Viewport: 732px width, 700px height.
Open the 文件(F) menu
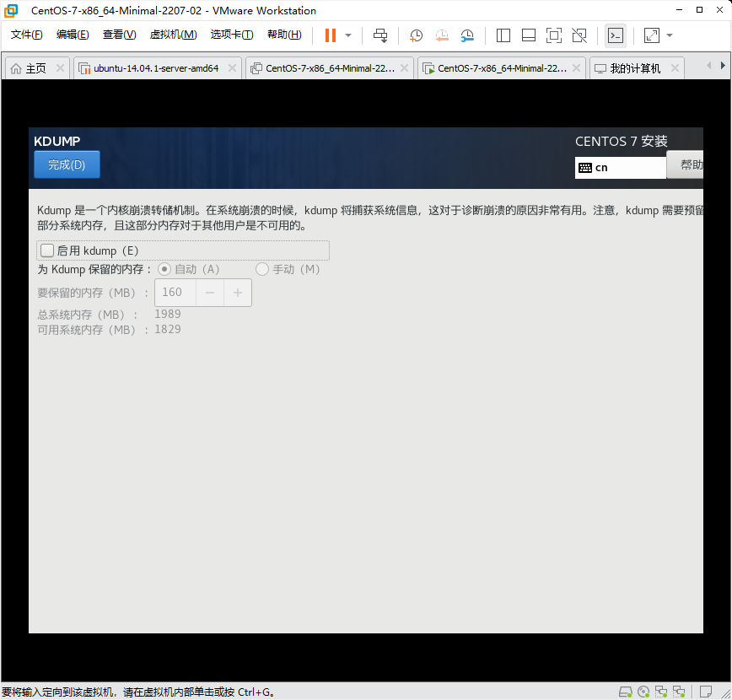pyautogui.click(x=27, y=35)
